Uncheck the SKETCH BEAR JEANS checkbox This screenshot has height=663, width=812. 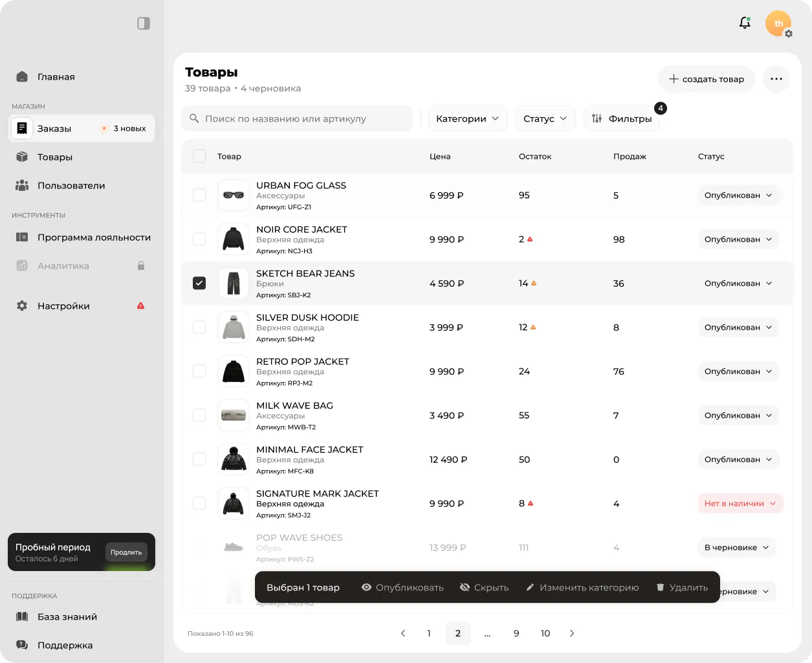(x=199, y=283)
